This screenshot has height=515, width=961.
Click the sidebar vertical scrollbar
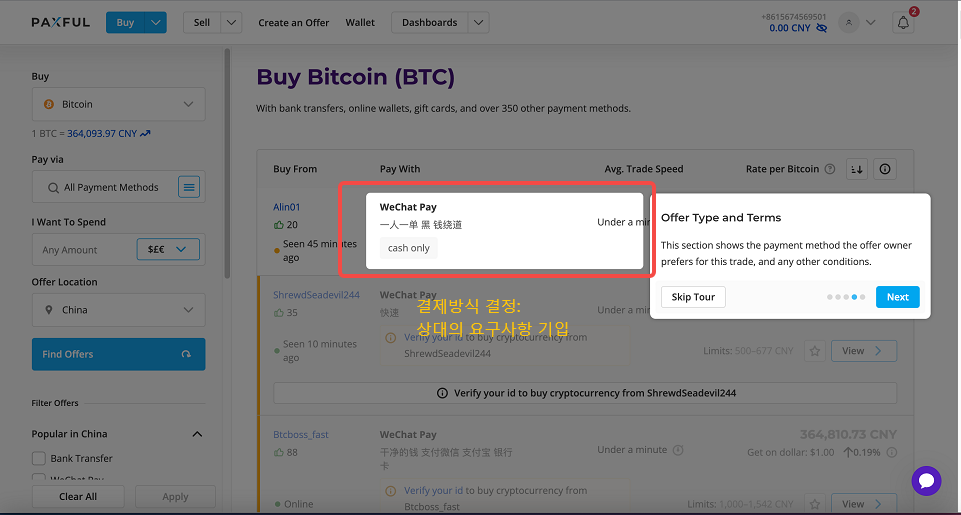(227, 164)
